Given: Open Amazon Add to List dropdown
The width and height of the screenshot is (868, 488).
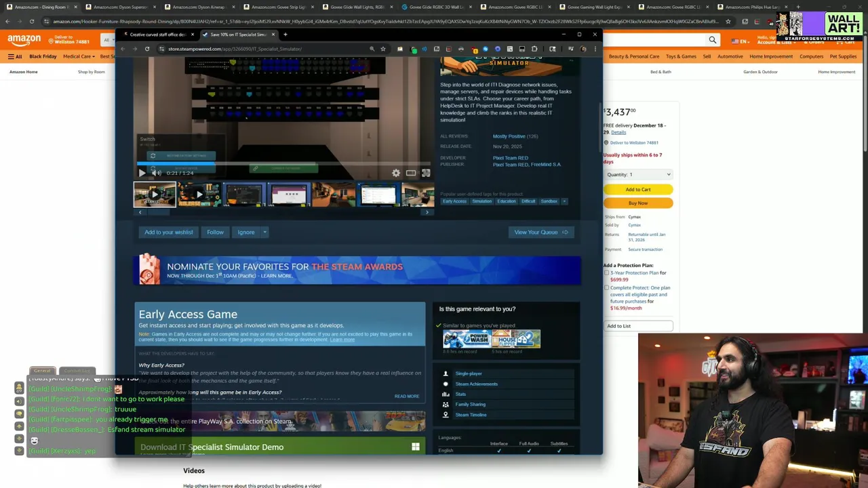Looking at the screenshot, I should tap(638, 326).
